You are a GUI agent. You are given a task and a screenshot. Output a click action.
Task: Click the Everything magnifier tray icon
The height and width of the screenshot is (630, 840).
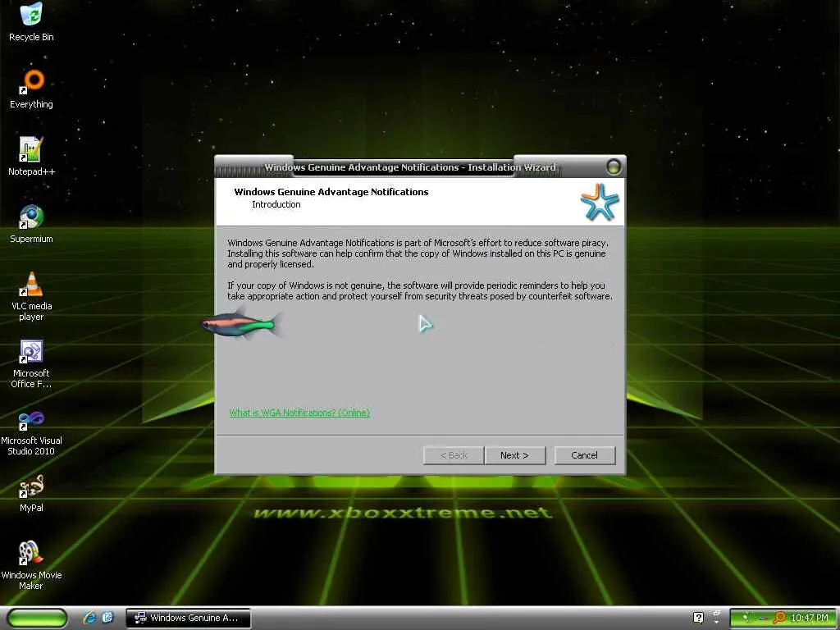pyautogui.click(x=779, y=619)
